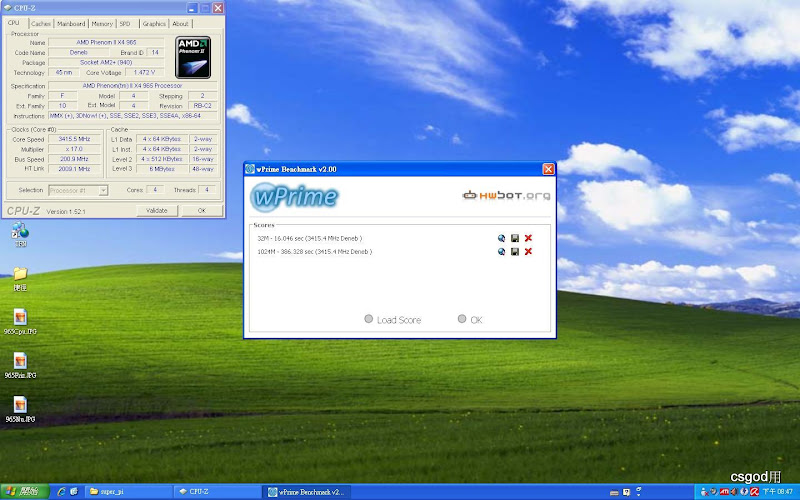Minimize the CPU-Z window

[192, 8]
